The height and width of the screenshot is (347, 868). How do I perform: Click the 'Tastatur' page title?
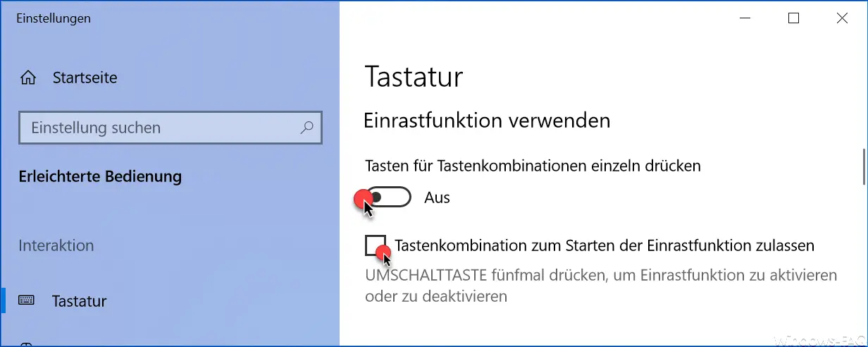click(x=414, y=76)
